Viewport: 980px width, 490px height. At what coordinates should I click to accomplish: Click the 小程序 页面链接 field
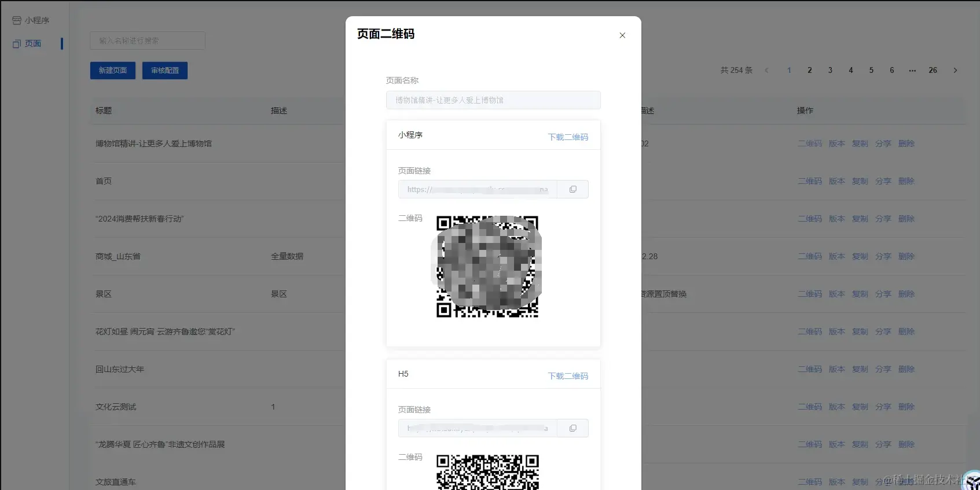pos(478,189)
